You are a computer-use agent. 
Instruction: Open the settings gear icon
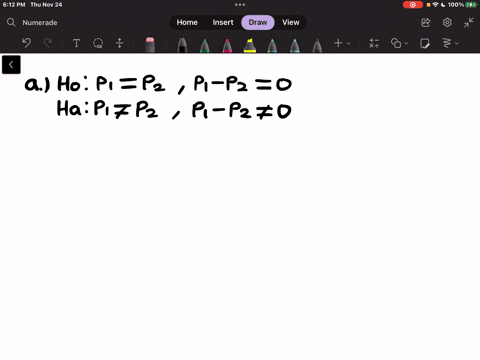click(x=447, y=22)
